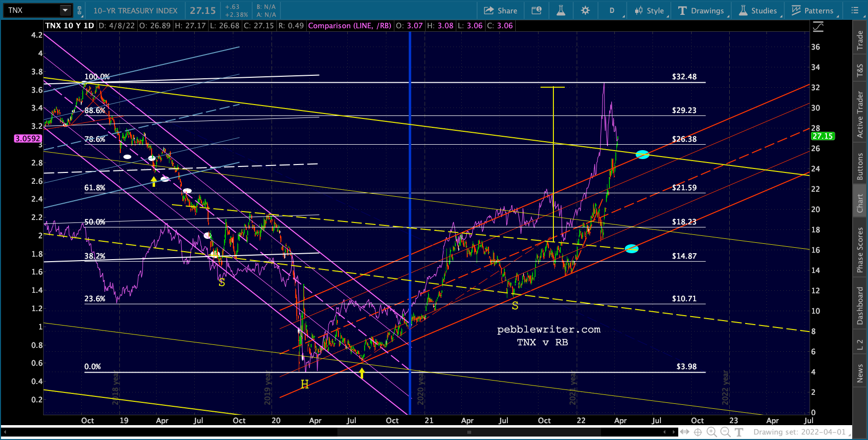Click the scroll right arrow

(x=674, y=432)
